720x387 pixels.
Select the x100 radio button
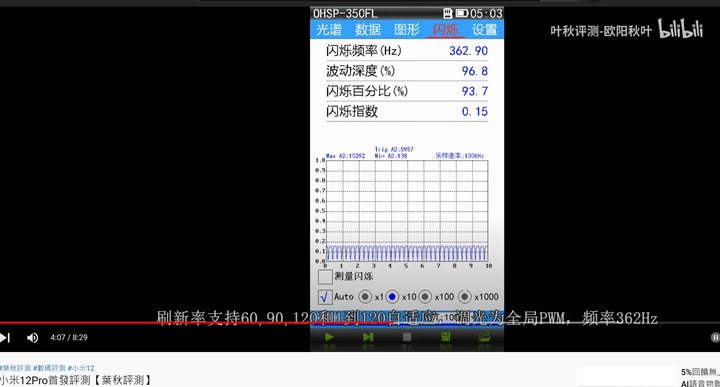click(425, 297)
